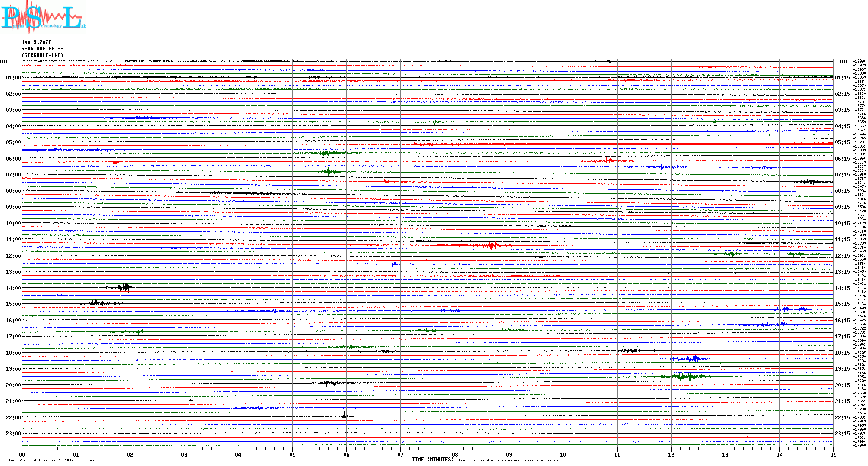Click minute tick 08 on bottom axis

pyautogui.click(x=455, y=454)
